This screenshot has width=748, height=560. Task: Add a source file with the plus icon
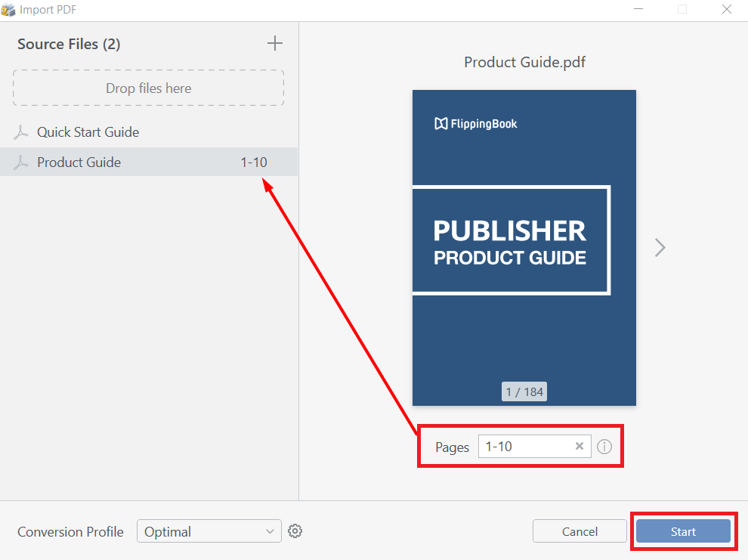point(274,43)
